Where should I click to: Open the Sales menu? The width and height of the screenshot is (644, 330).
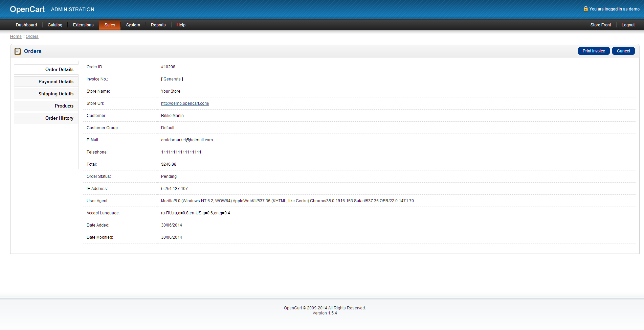(110, 25)
